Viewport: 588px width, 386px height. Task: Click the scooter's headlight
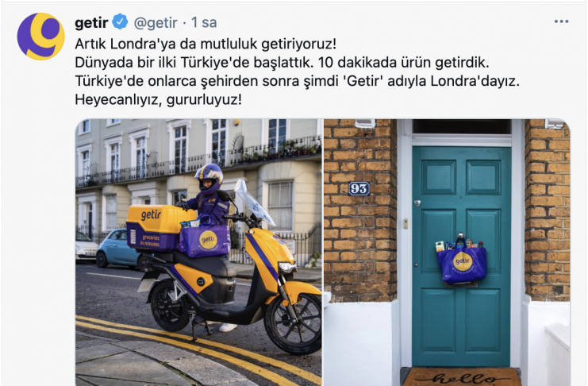tap(287, 267)
